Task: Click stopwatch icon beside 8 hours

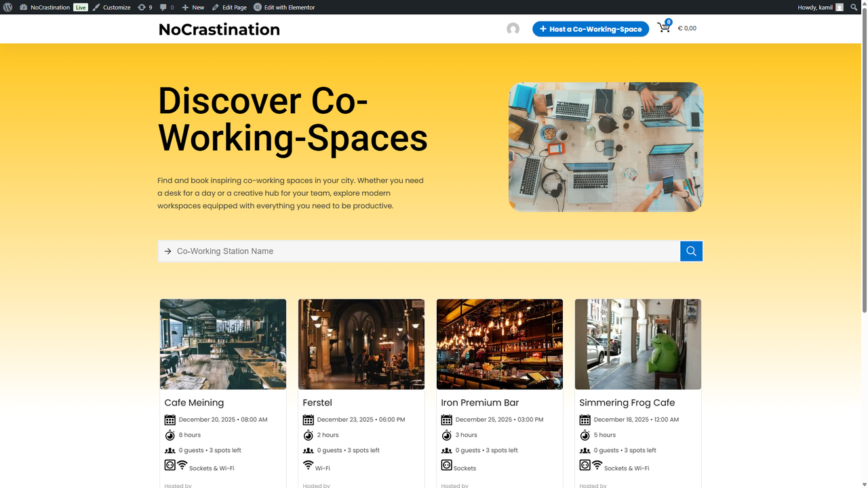Action: pos(170,435)
